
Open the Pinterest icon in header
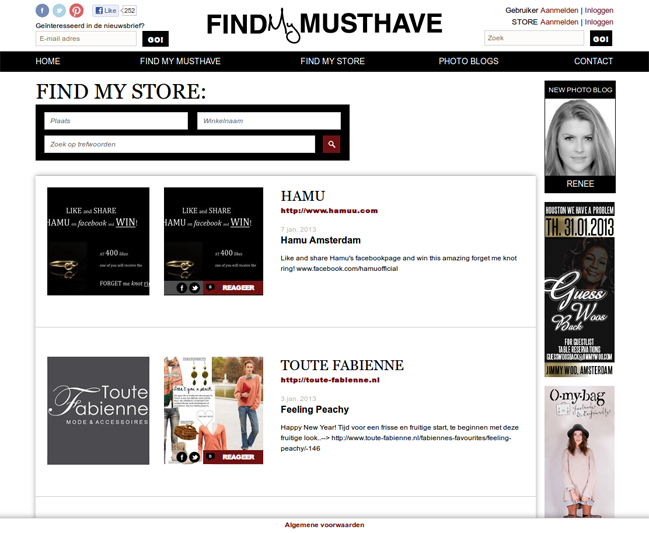point(76,10)
